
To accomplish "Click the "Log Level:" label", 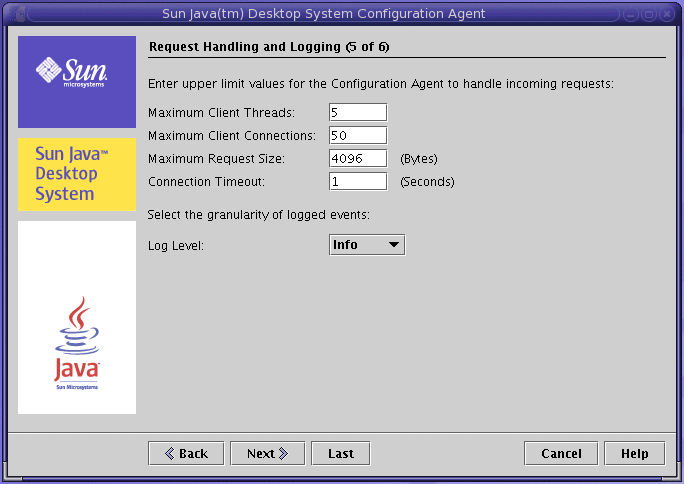I will click(x=176, y=245).
